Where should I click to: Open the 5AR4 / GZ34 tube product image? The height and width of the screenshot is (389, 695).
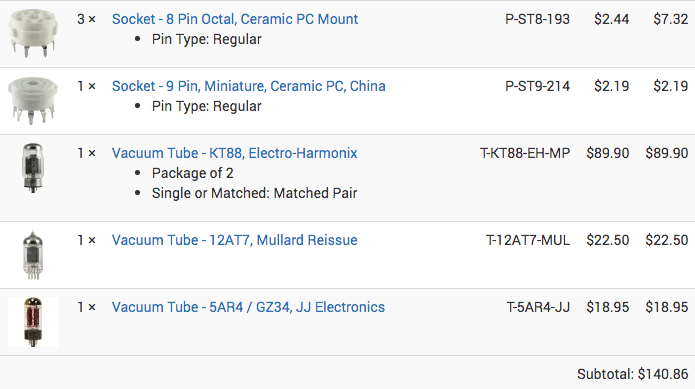click(x=33, y=322)
